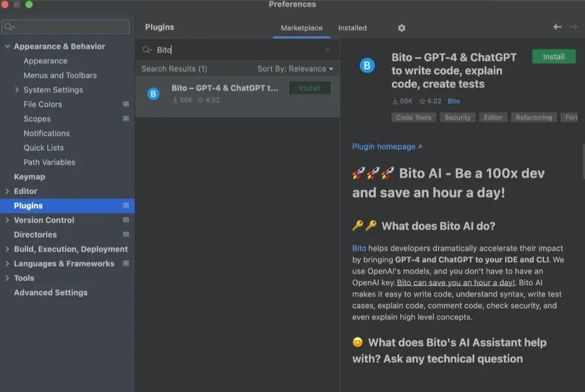Screen dimensions: 585x392
Task: Click inside the Marketplace search field
Action: (x=228, y=50)
